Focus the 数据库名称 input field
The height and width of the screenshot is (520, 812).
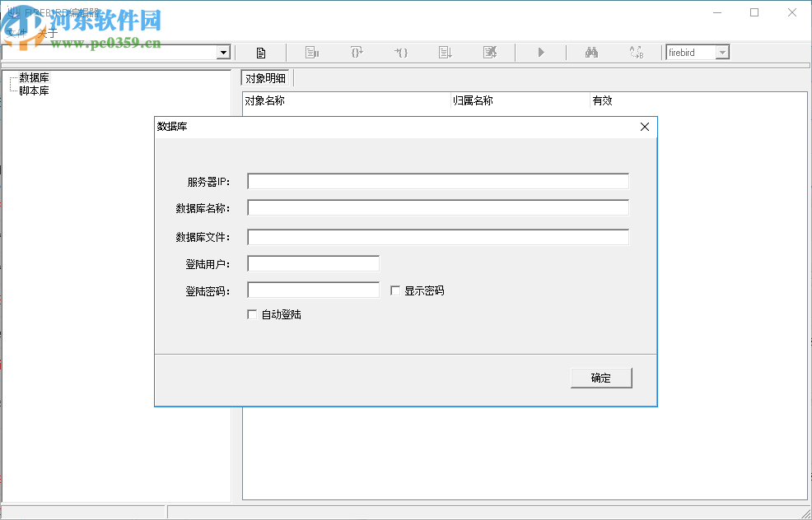(438, 208)
